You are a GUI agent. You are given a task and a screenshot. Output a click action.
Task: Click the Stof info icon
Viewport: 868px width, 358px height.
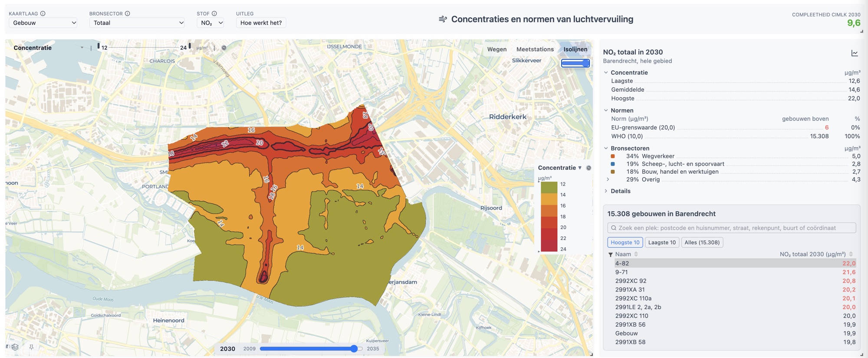(x=214, y=13)
